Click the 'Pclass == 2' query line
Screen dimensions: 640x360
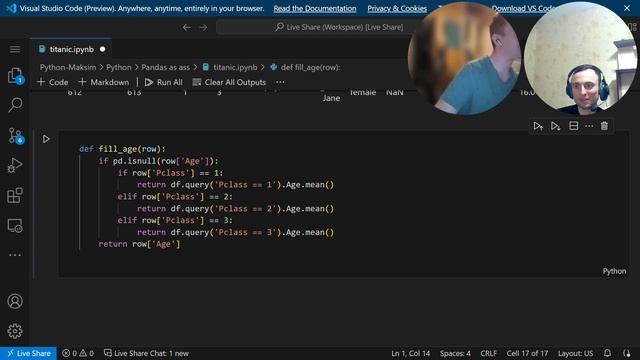pyautogui.click(x=236, y=209)
